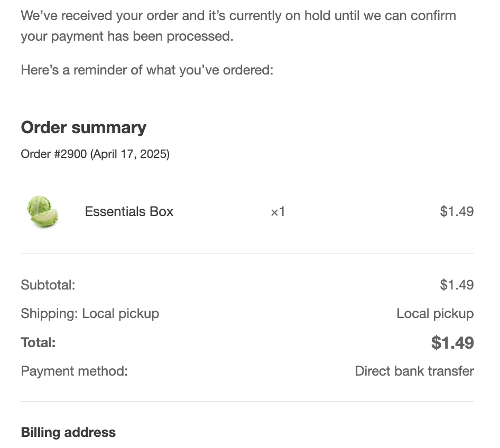Select the Essentials Box product name
The width and height of the screenshot is (500, 448).
pyautogui.click(x=129, y=211)
